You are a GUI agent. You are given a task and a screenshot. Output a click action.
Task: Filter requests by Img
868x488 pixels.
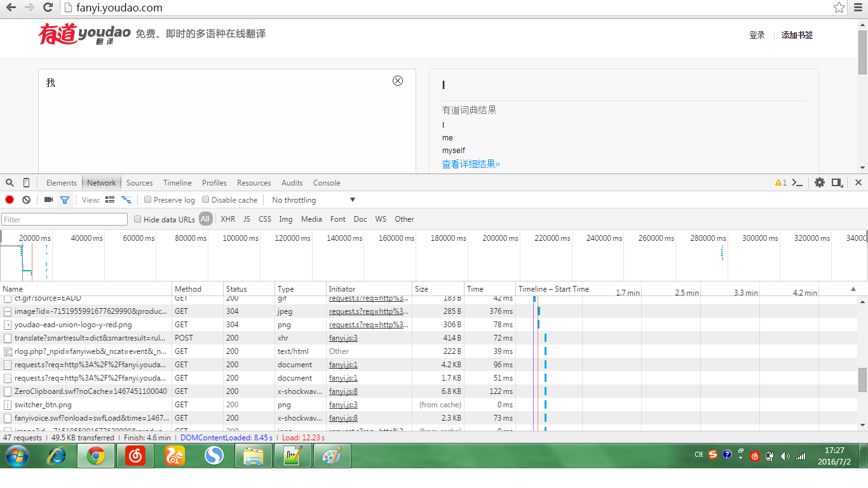click(286, 219)
